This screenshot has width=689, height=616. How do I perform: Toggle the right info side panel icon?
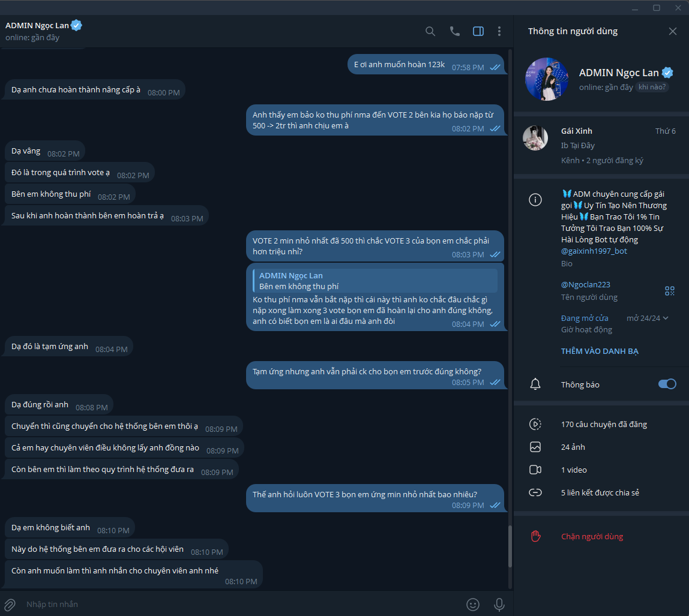[x=478, y=31]
